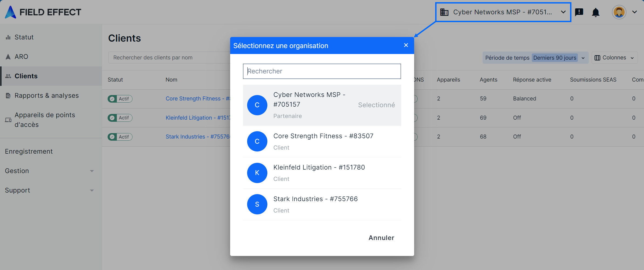Click the ARO triangle icon
This screenshot has height=270, width=644.
coord(8,57)
